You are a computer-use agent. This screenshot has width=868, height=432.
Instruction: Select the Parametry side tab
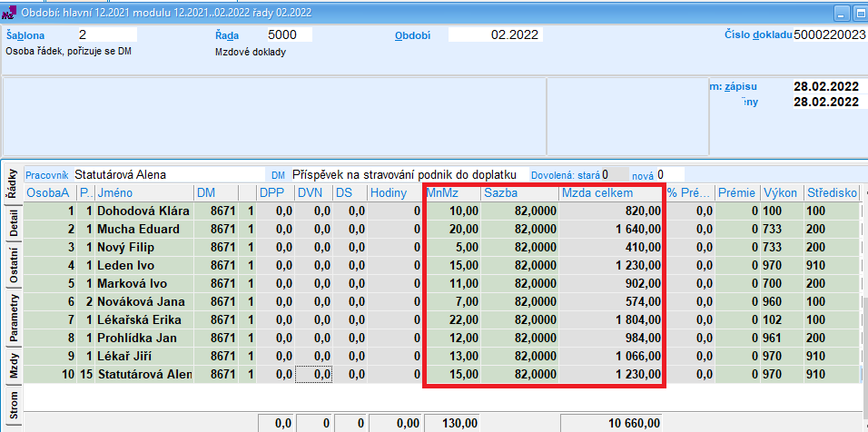click(x=12, y=318)
